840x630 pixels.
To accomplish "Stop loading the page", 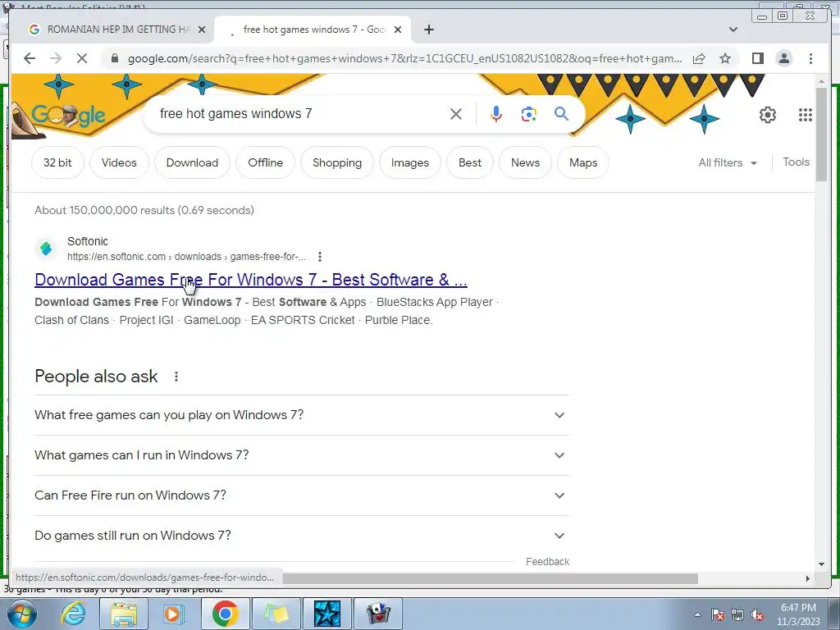I will (82, 58).
